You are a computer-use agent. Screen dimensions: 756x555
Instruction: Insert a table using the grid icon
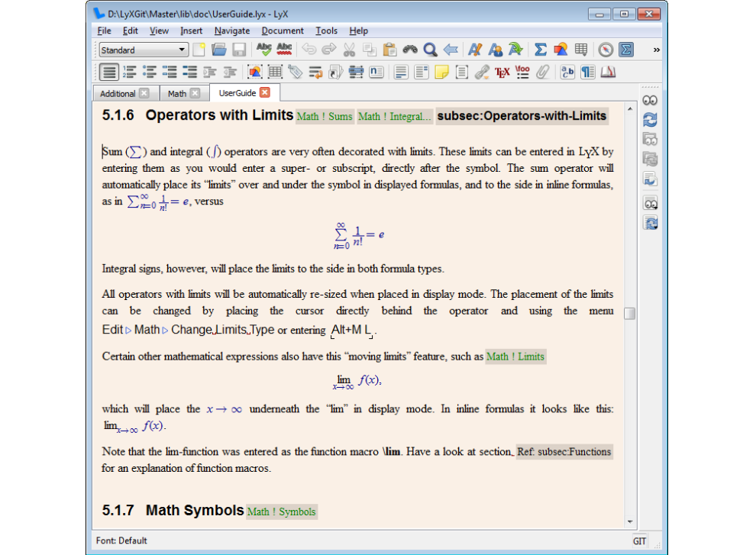pyautogui.click(x=580, y=50)
